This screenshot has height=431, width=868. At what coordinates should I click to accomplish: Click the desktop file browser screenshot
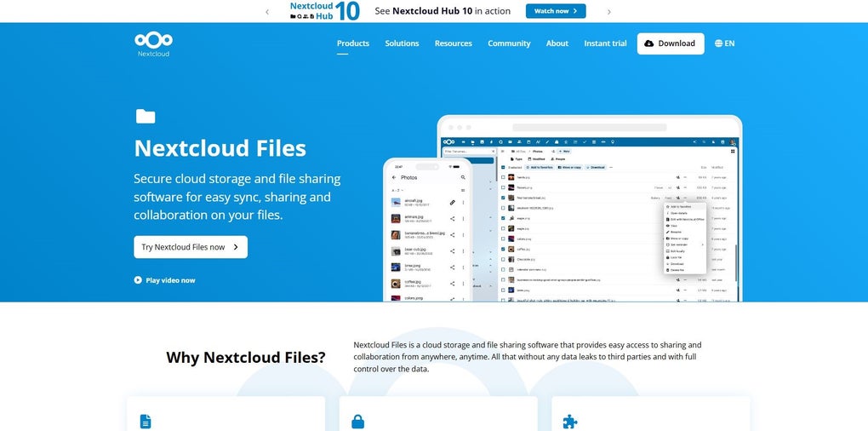pos(590,209)
